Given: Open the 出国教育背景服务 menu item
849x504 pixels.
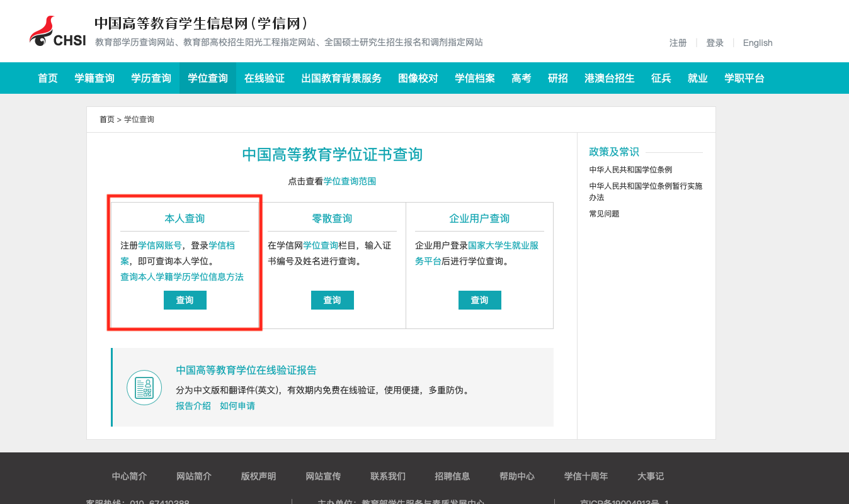Looking at the screenshot, I should click(341, 78).
